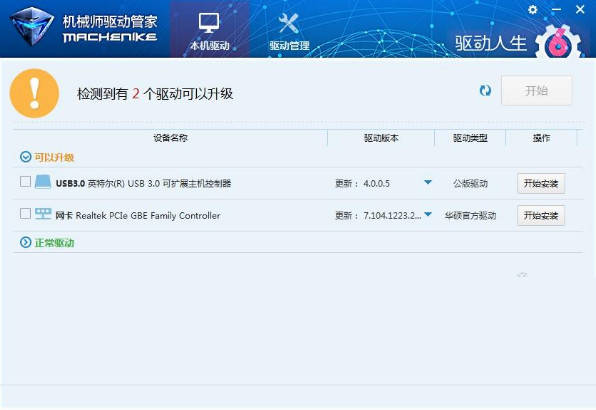Click the 设备名称 column header

pos(170,138)
